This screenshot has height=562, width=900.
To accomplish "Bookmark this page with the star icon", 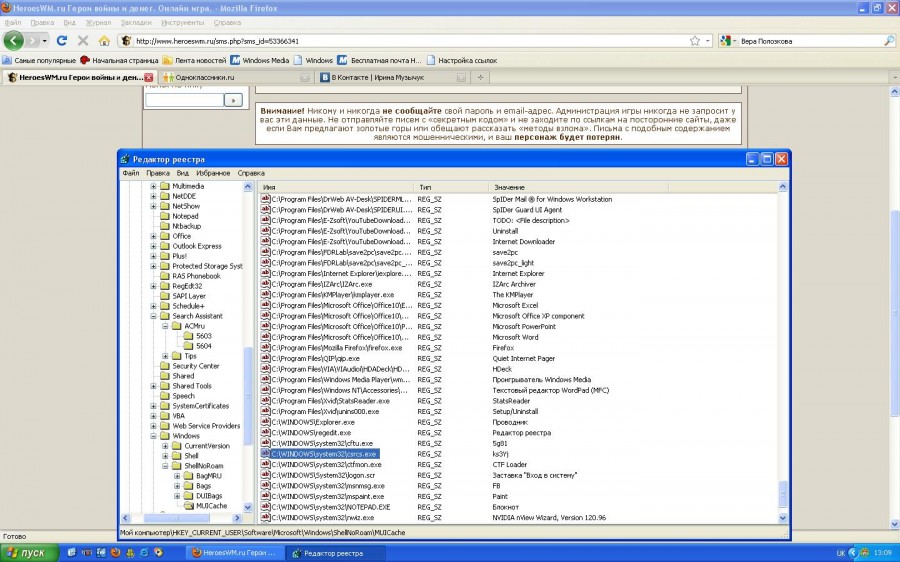I will tap(695, 41).
